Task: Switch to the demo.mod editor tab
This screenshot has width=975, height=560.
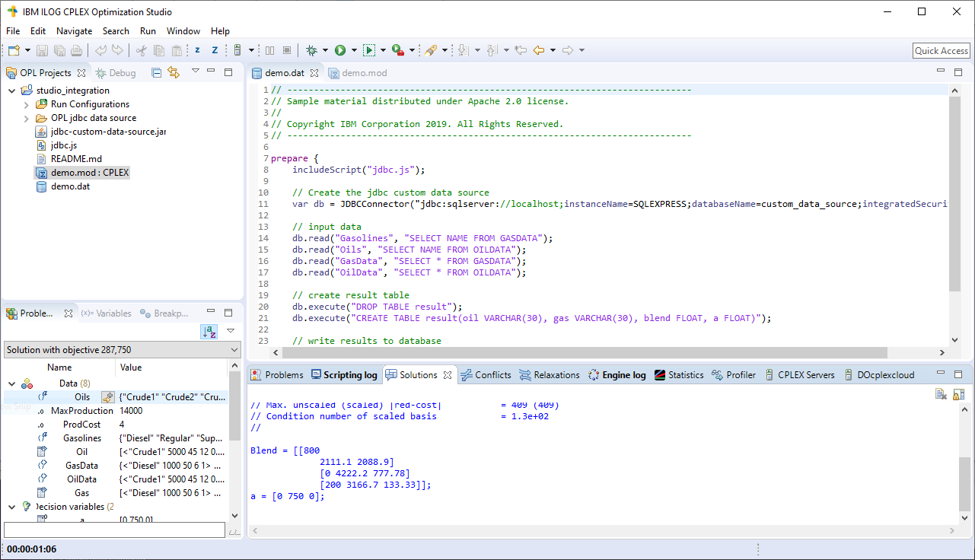Action: pyautogui.click(x=364, y=73)
